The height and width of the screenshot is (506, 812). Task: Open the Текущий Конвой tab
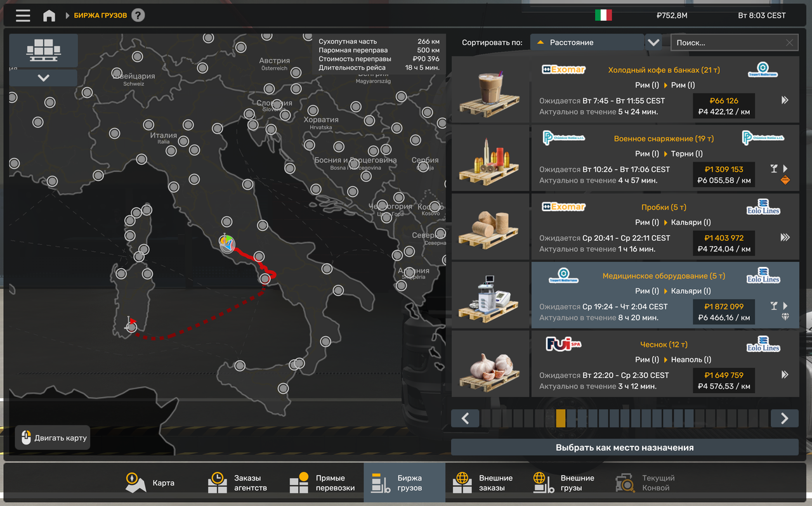click(x=645, y=483)
